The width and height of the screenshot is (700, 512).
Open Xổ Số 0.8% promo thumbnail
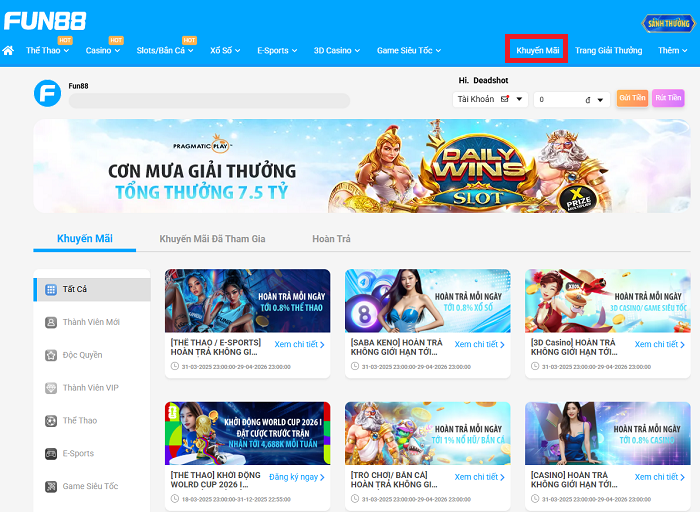point(428,301)
